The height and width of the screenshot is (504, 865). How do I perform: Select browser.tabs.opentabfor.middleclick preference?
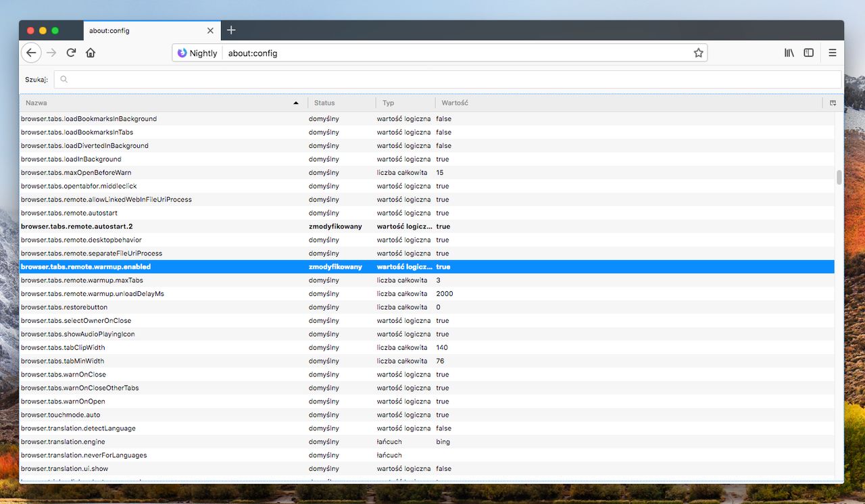(x=427, y=186)
